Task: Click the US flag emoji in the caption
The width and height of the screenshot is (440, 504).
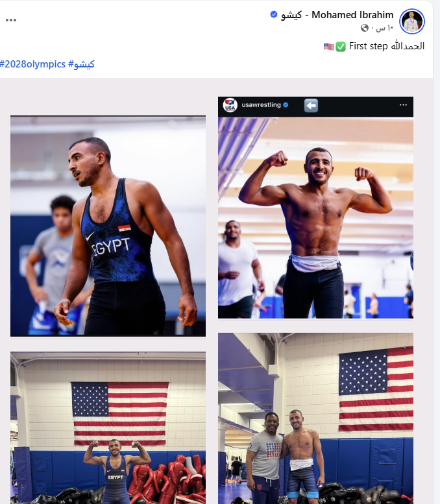Action: pyautogui.click(x=329, y=47)
